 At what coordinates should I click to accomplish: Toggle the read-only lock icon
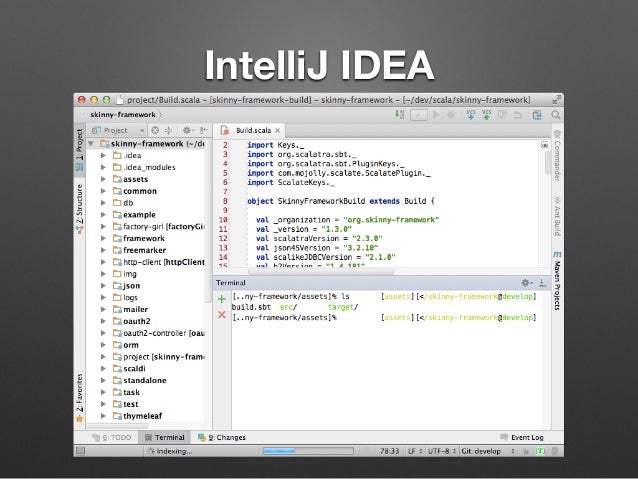(526, 451)
